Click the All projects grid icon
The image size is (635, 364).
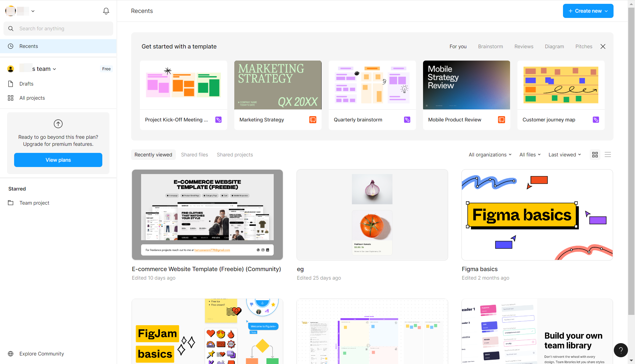click(x=11, y=98)
